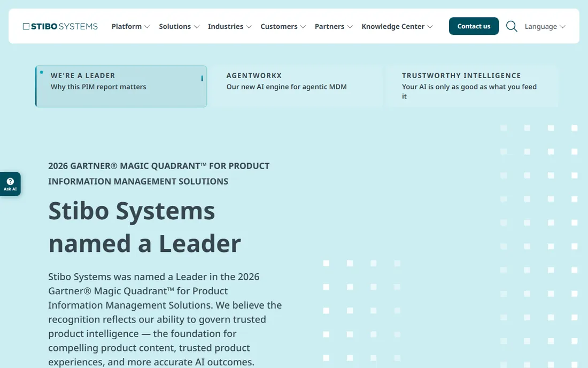Click the Stibo Systems logo
The height and width of the screenshot is (368, 588).
[60, 26]
